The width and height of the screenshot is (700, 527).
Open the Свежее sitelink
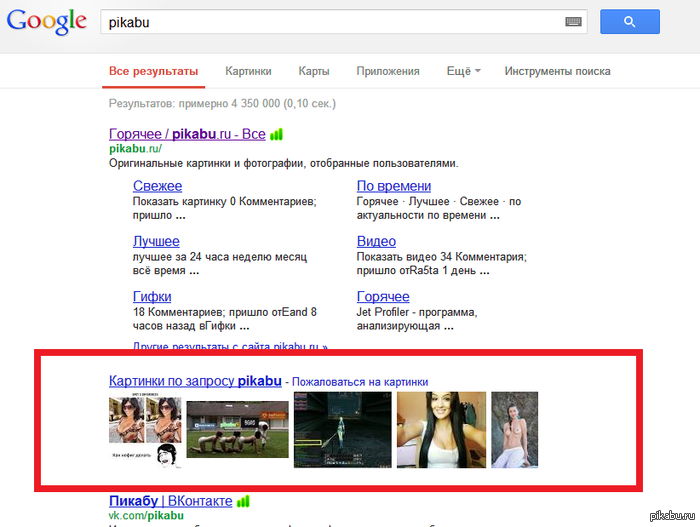tap(157, 186)
